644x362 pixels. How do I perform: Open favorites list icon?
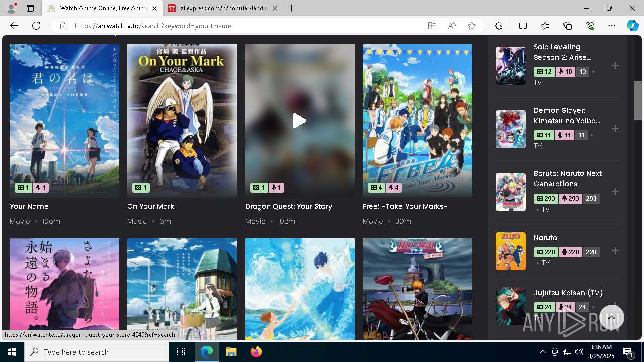(x=545, y=26)
